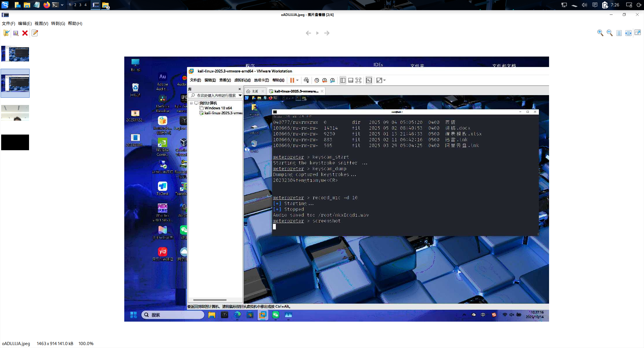
Task: Click the Edit image pencil icon
Action: coord(35,33)
